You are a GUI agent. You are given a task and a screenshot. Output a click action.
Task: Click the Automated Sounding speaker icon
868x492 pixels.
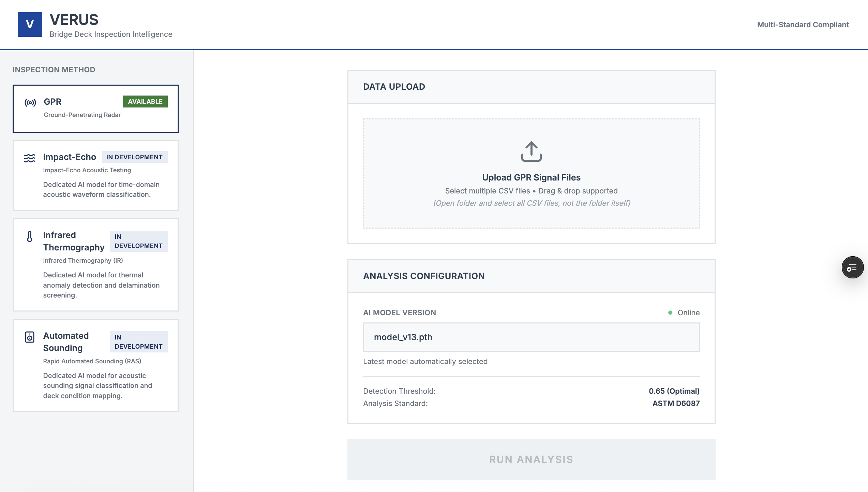(30, 337)
